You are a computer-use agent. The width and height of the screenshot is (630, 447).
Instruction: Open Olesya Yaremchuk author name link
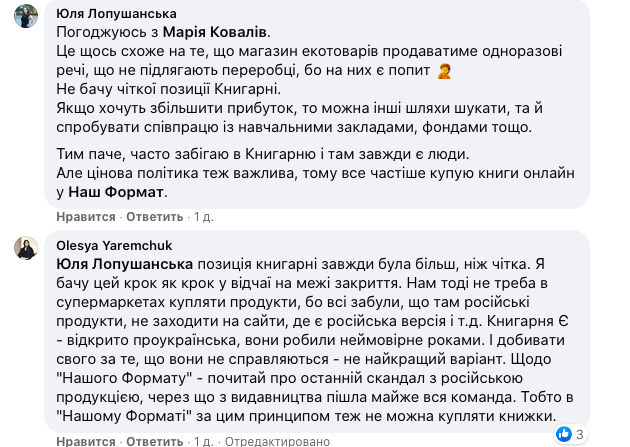pyautogui.click(x=112, y=242)
